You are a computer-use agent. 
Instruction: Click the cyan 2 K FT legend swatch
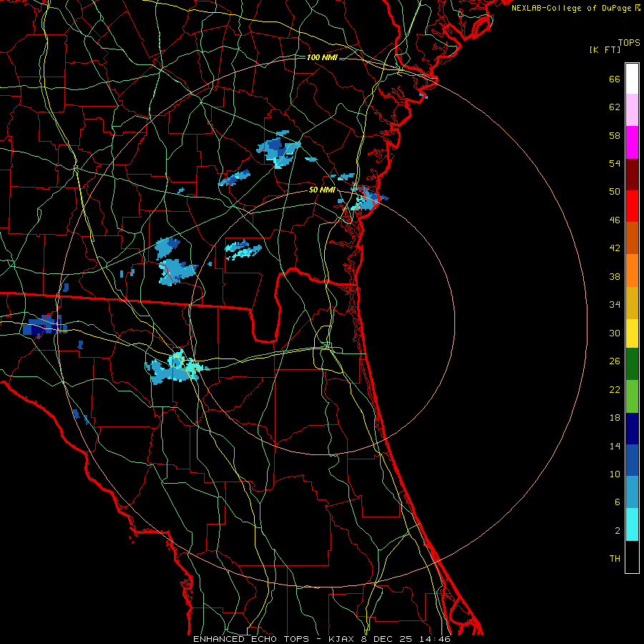(632, 525)
